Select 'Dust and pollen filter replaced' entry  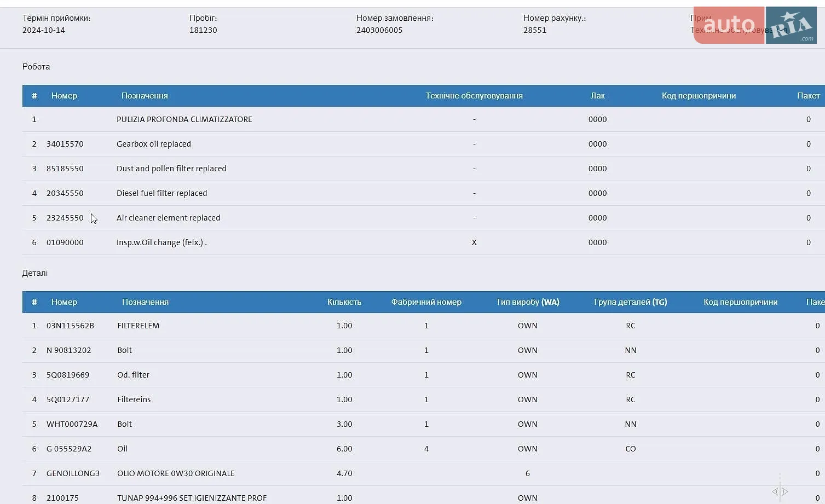(x=171, y=169)
